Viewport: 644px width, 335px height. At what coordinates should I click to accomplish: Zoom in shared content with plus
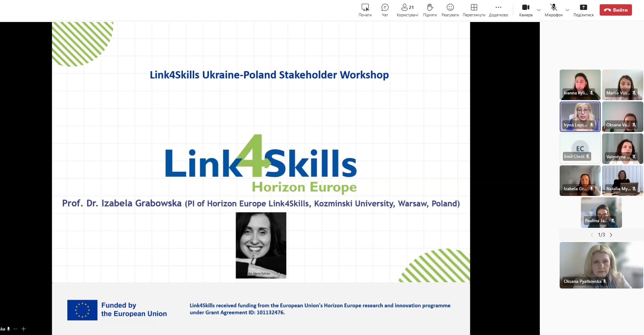(23, 329)
